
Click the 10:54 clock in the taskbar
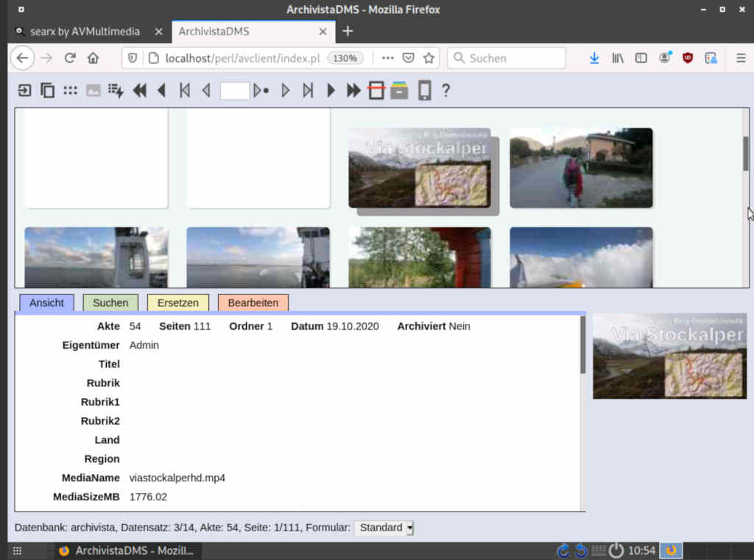641,551
